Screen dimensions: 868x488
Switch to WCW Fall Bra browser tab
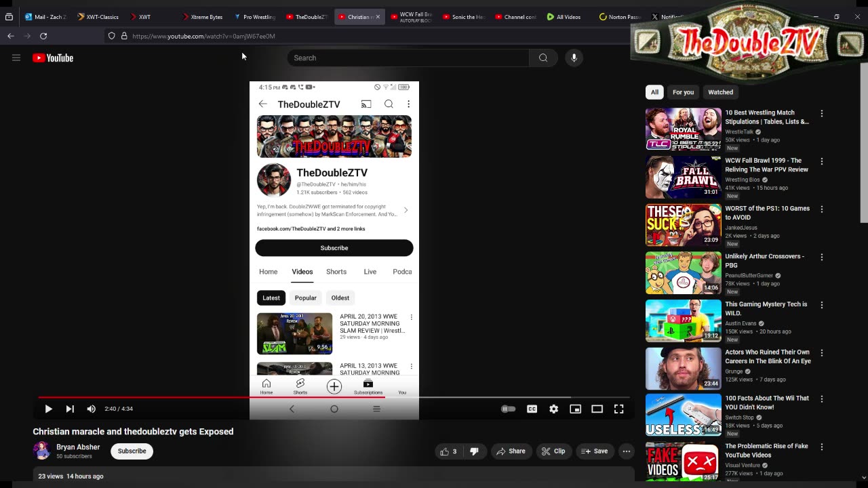coord(412,16)
